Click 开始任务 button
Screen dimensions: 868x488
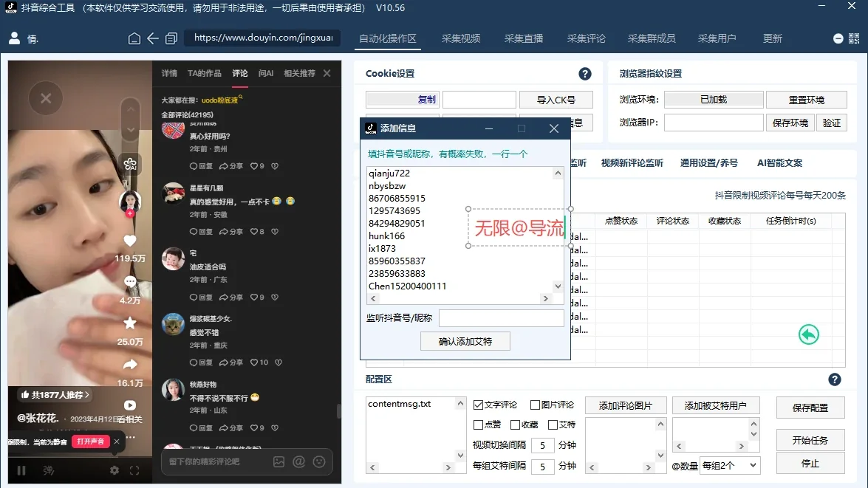pos(810,440)
